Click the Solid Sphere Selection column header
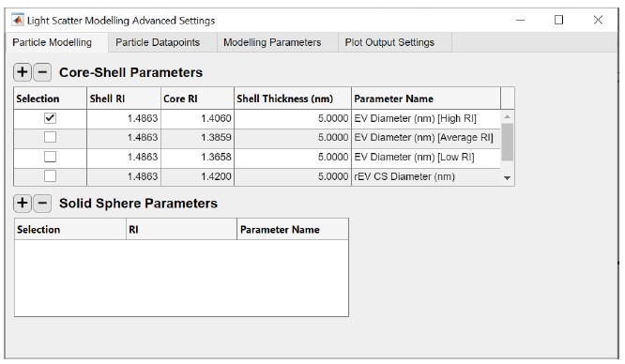Viewport: 625px width, 364px height. point(70,229)
